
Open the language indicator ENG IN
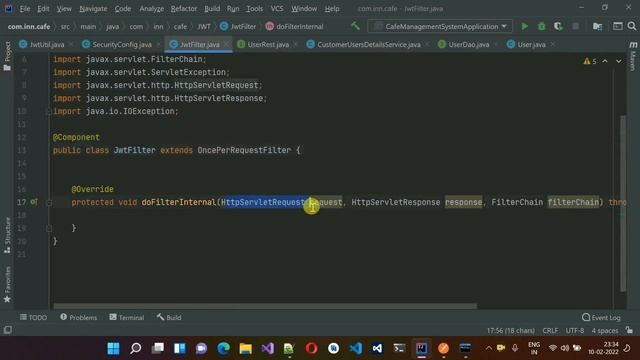coord(534,348)
